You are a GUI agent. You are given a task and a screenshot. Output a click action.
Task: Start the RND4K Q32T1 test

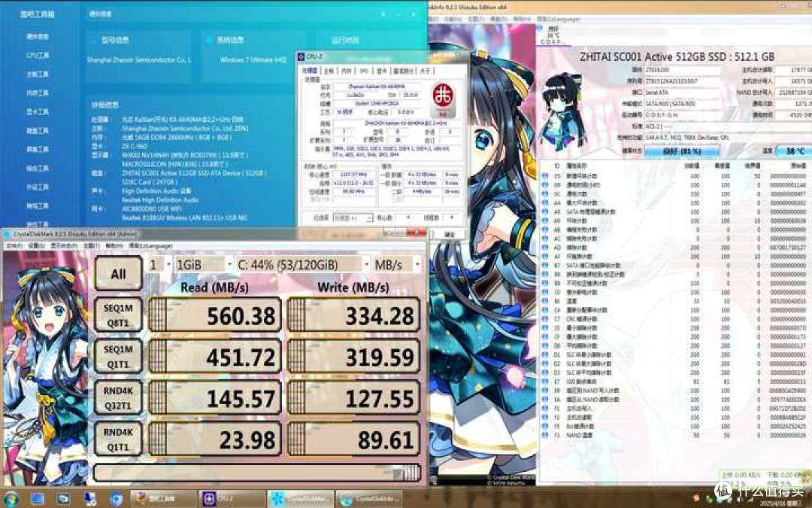tap(118, 398)
